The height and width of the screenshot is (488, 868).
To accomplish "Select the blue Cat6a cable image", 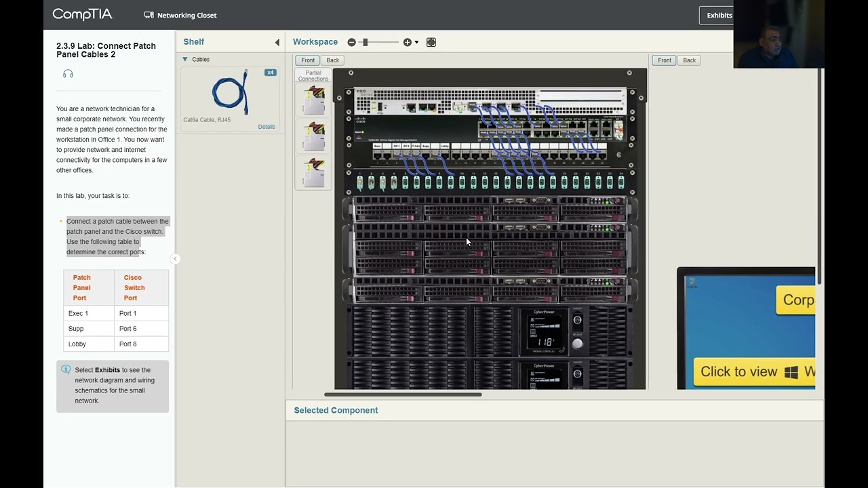I will pyautogui.click(x=231, y=93).
